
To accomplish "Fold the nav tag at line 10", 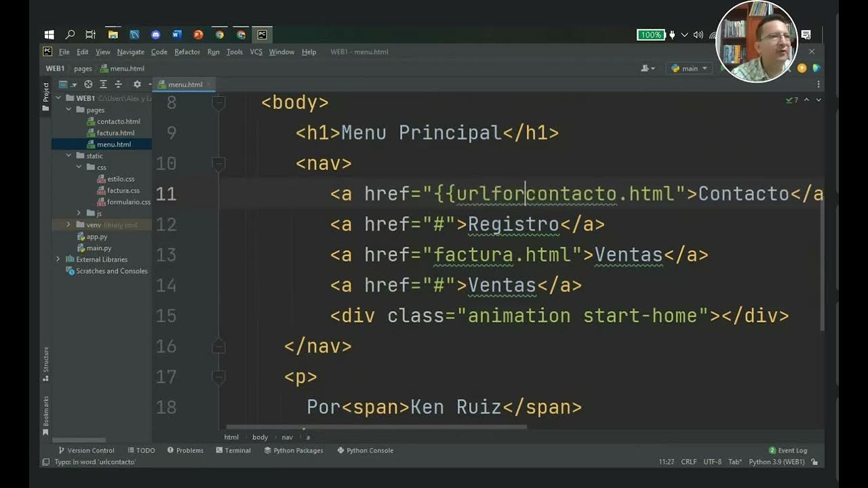I will pyautogui.click(x=218, y=163).
